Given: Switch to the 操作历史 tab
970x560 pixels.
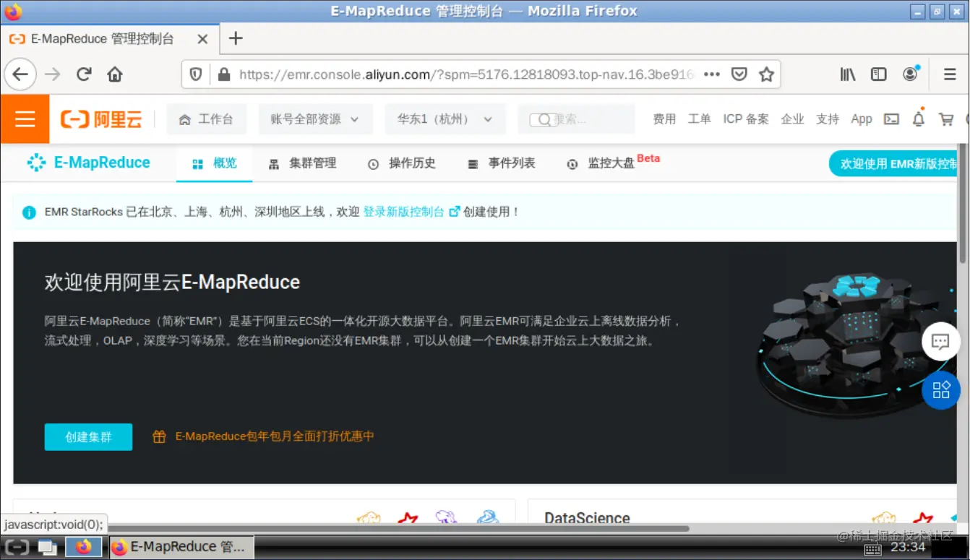Looking at the screenshot, I should [402, 163].
